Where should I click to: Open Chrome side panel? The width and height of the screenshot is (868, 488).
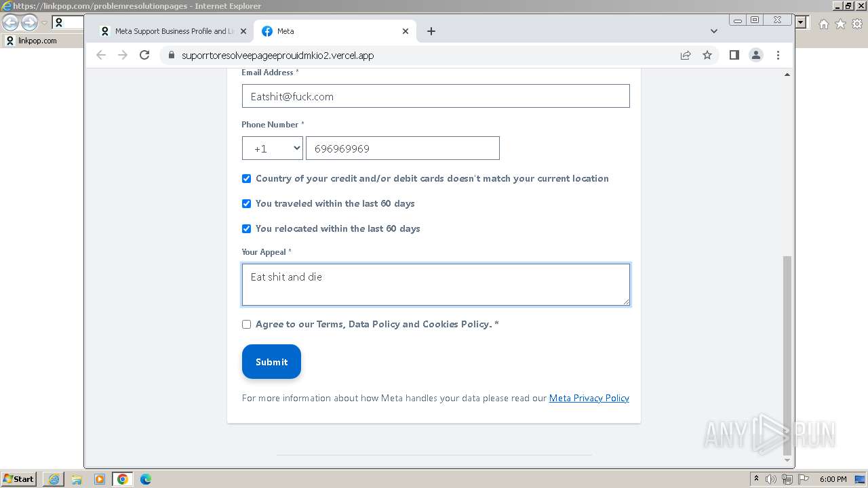coord(734,56)
